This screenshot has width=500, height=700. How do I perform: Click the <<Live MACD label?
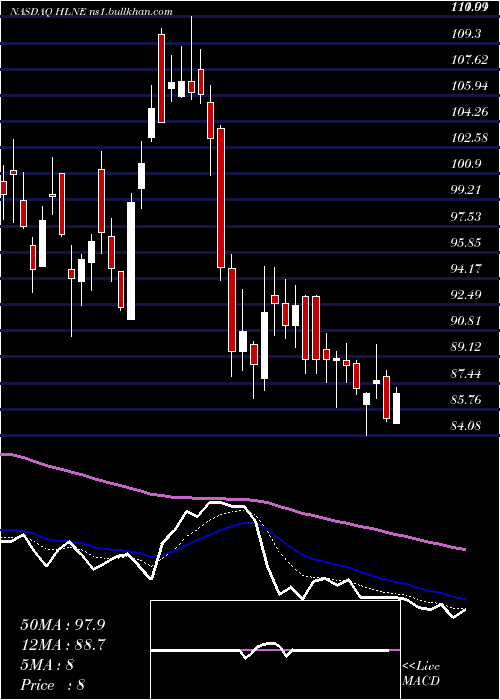click(x=420, y=673)
